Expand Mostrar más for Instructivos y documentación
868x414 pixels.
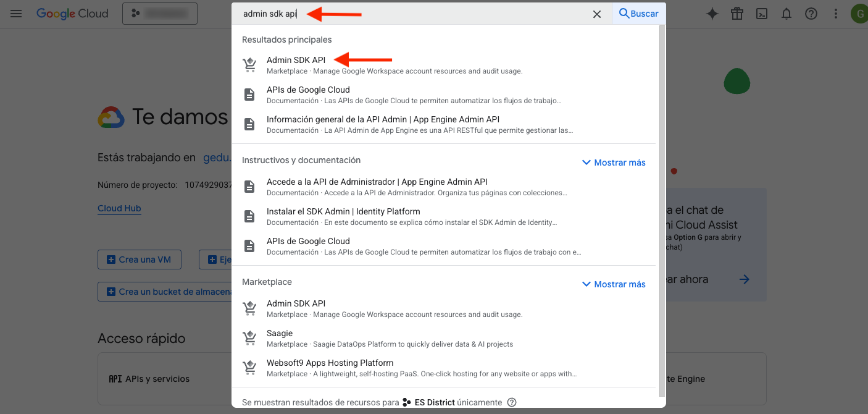[x=614, y=163]
